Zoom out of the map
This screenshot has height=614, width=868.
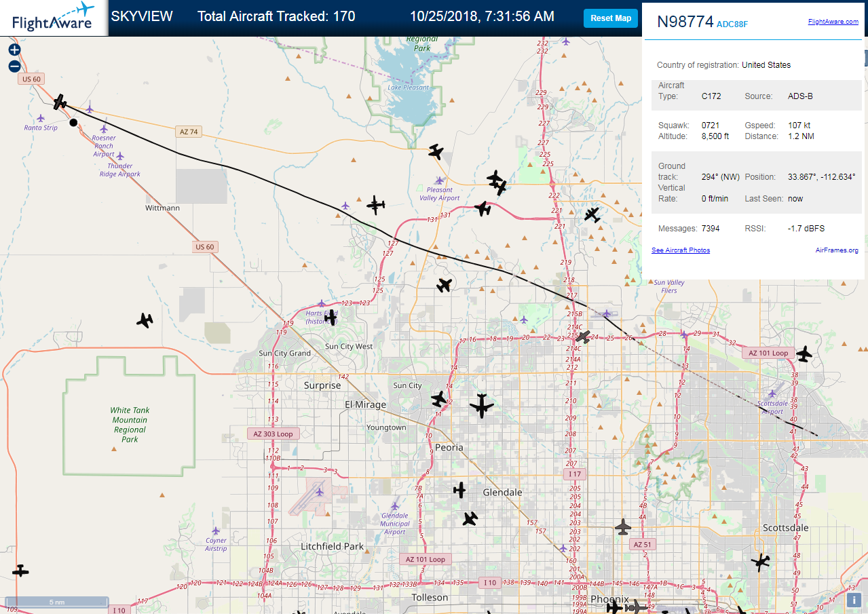tap(14, 66)
